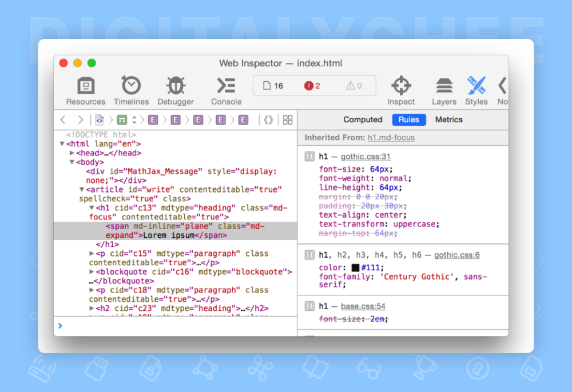Expand the blockquote cid="c16" node

click(92, 271)
